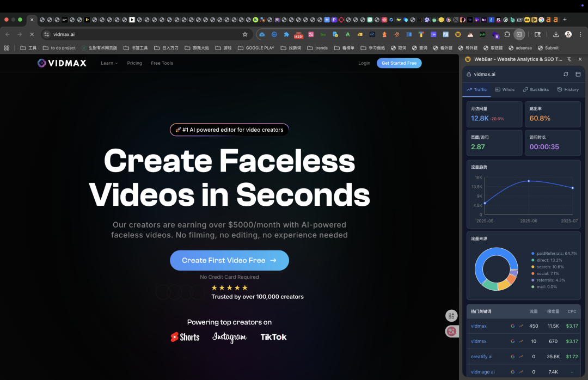Open the 日入万刀 bookmarks folder
This screenshot has width=588, height=380.
click(166, 48)
